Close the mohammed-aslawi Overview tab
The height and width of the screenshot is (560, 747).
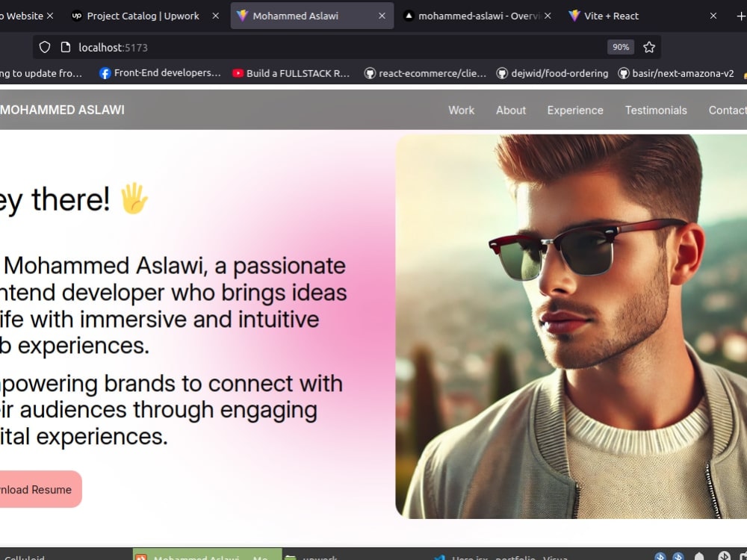tap(548, 16)
